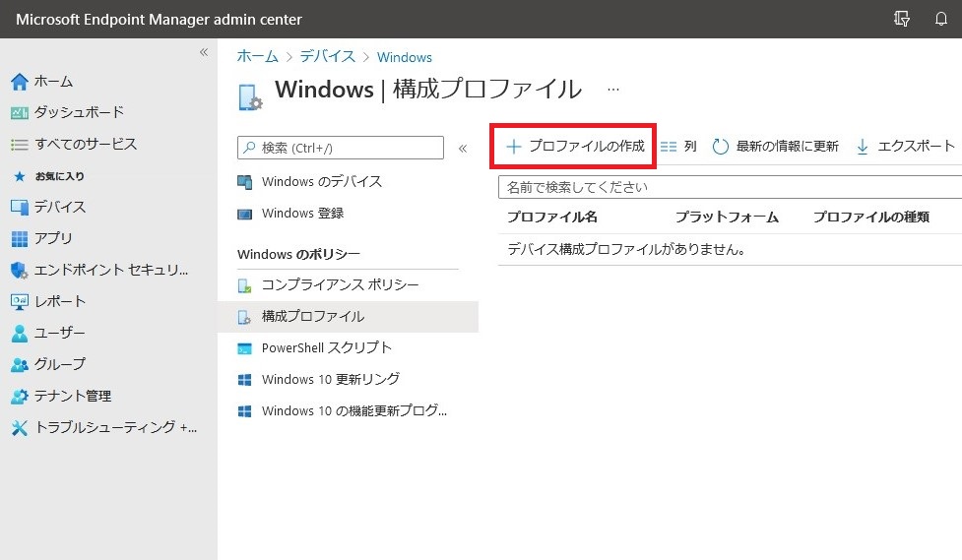Click the ダッシュボード chart icon
This screenshot has width=962, height=560.
pos(20,113)
